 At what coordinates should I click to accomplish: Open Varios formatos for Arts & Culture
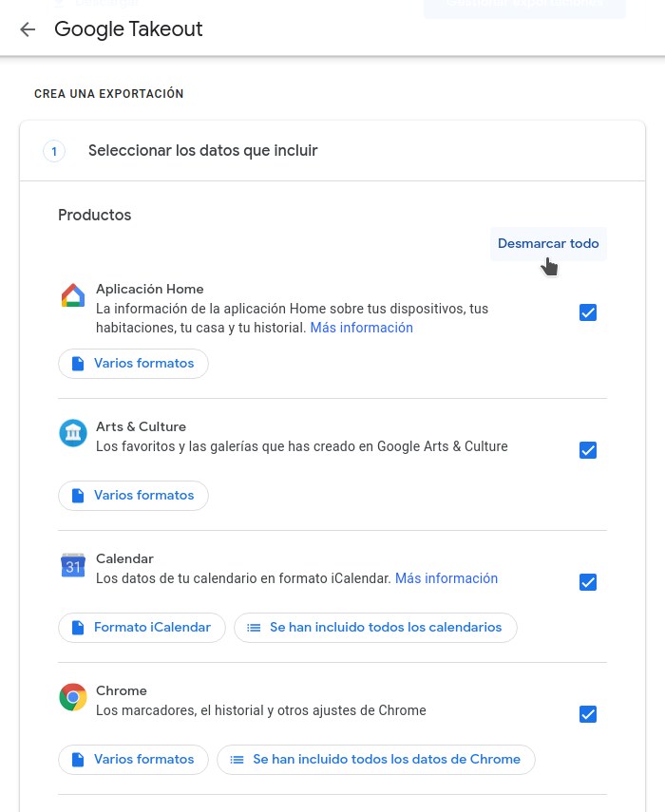tap(133, 496)
